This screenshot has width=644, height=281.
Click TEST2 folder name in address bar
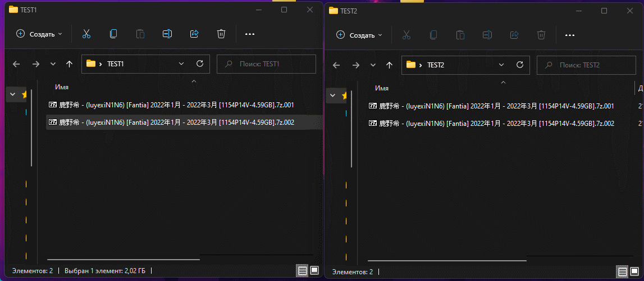435,65
